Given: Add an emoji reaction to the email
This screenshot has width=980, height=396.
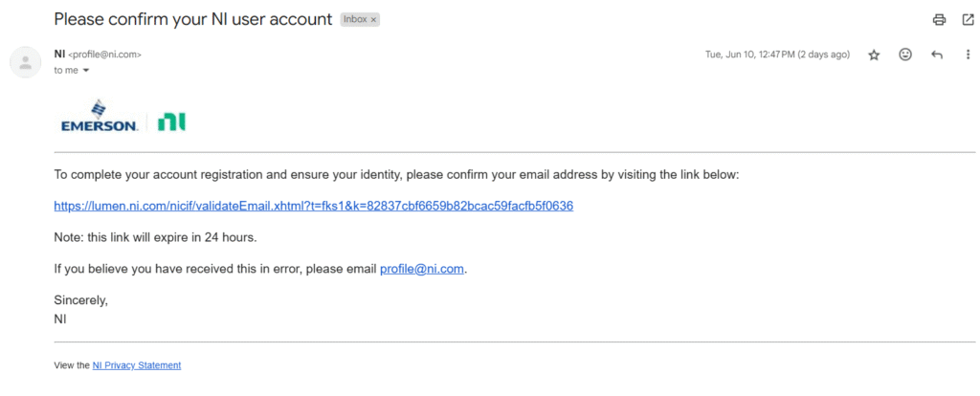Looking at the screenshot, I should coord(905,55).
